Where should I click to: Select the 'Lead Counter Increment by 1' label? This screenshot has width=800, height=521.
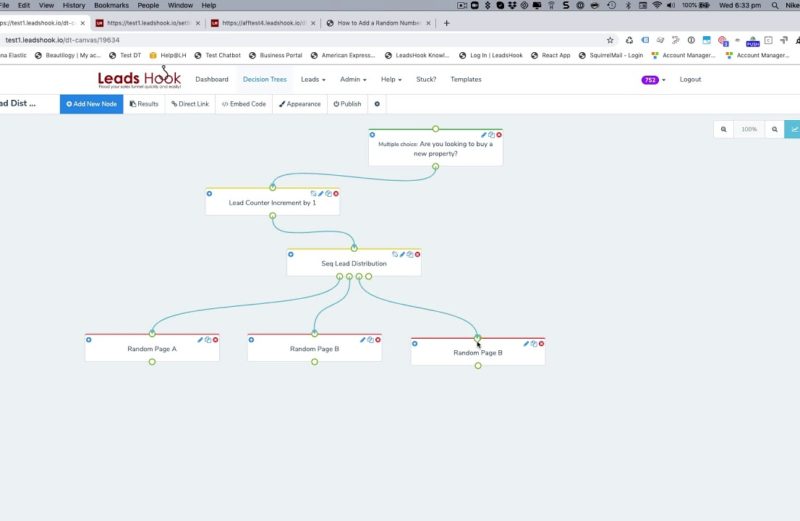[x=272, y=203]
